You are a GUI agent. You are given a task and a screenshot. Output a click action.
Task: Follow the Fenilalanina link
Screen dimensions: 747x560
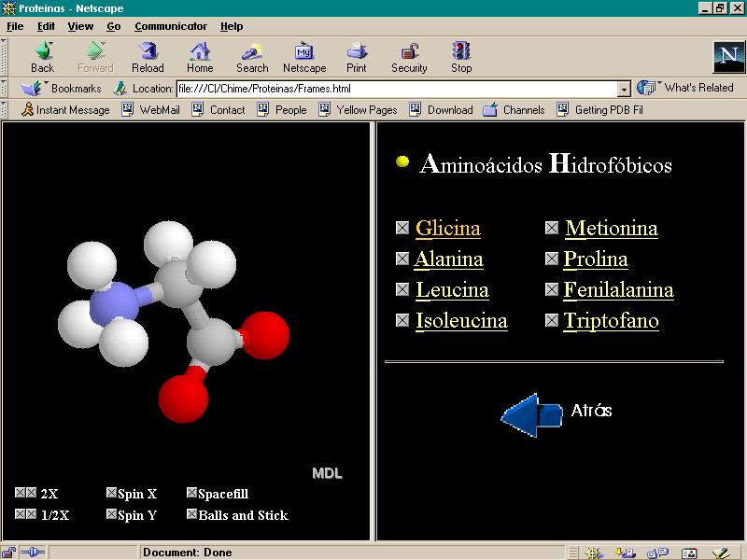[618, 290]
